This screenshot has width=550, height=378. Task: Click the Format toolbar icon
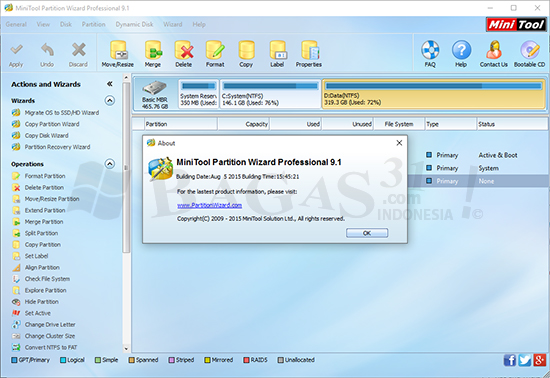coord(215,50)
